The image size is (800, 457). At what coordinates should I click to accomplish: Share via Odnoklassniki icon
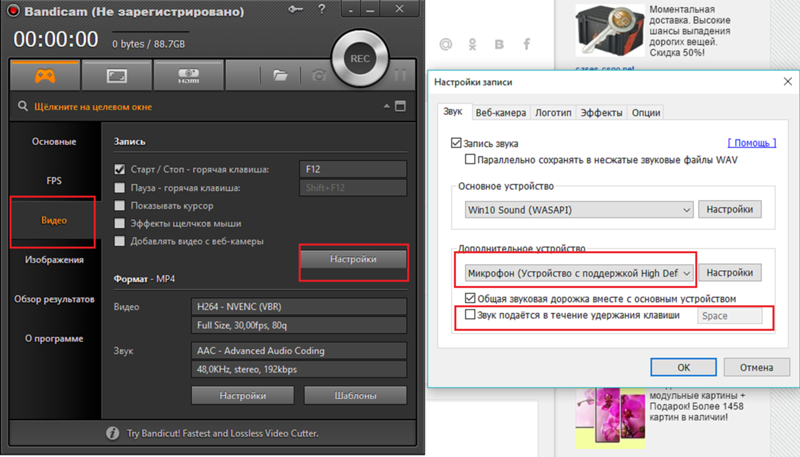[x=472, y=44]
